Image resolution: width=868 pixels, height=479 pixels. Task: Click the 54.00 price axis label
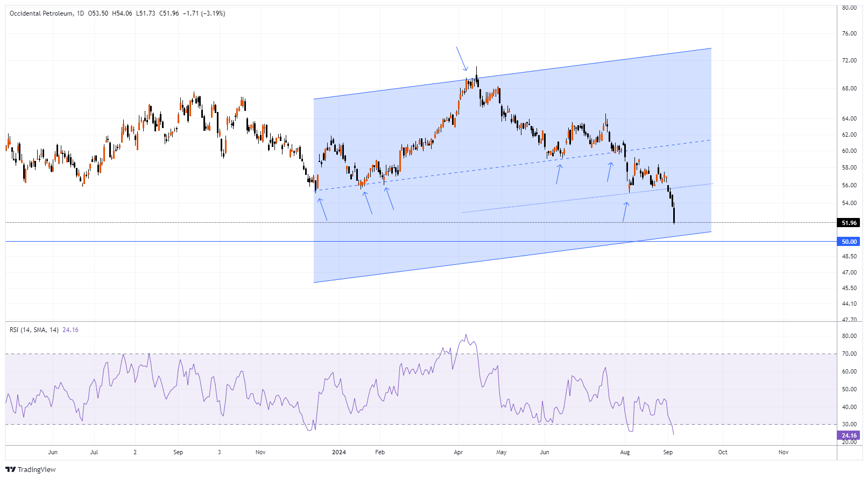pyautogui.click(x=849, y=203)
